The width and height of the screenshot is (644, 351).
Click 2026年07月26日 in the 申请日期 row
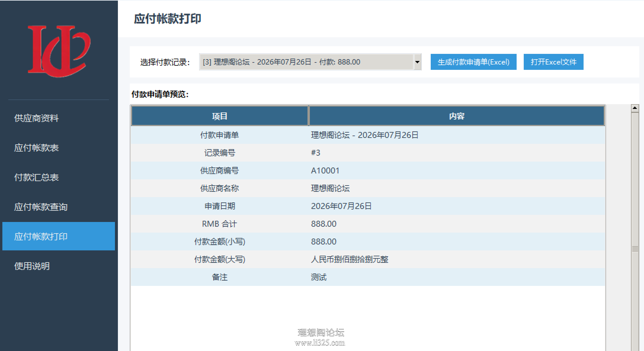coord(341,206)
